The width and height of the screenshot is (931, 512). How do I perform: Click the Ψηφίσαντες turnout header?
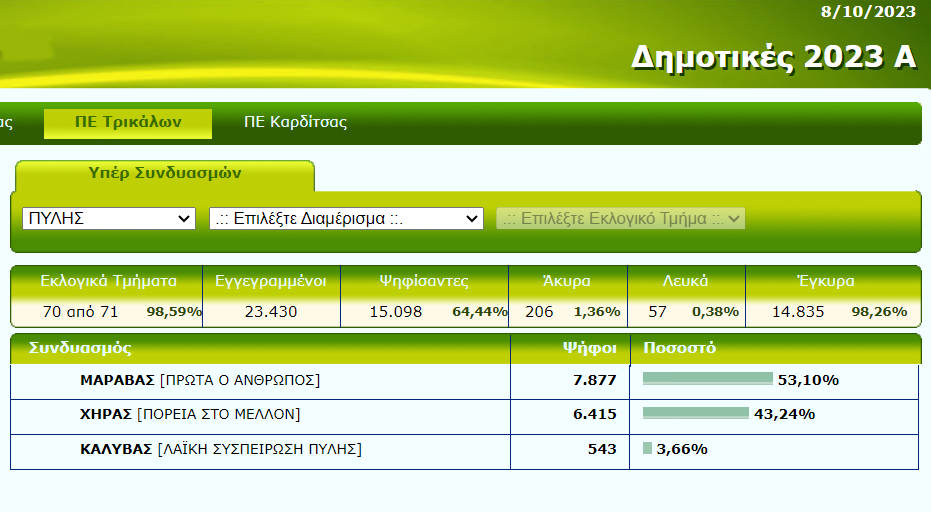[424, 281]
